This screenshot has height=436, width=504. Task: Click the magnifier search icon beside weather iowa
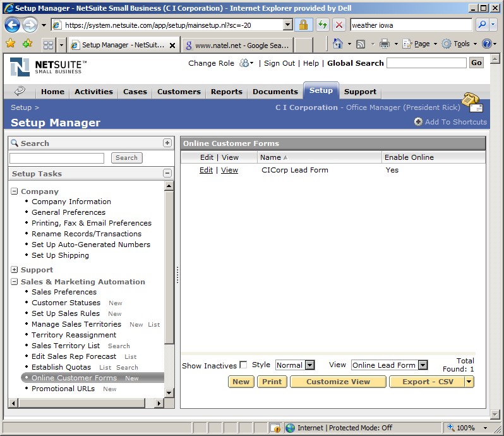point(482,25)
